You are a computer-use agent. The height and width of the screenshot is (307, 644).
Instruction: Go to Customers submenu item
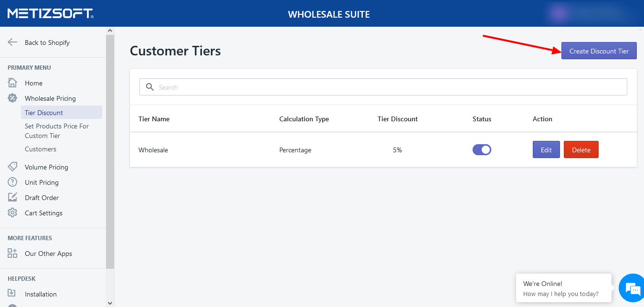point(41,149)
